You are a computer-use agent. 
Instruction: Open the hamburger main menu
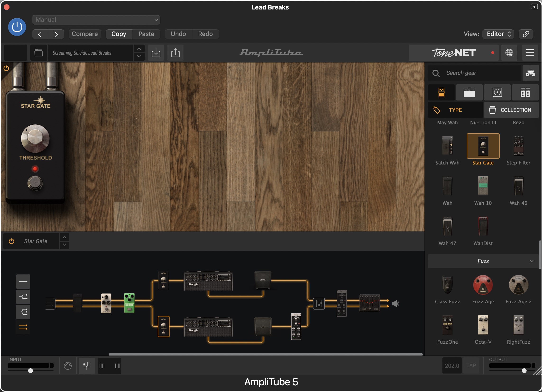[x=530, y=53]
